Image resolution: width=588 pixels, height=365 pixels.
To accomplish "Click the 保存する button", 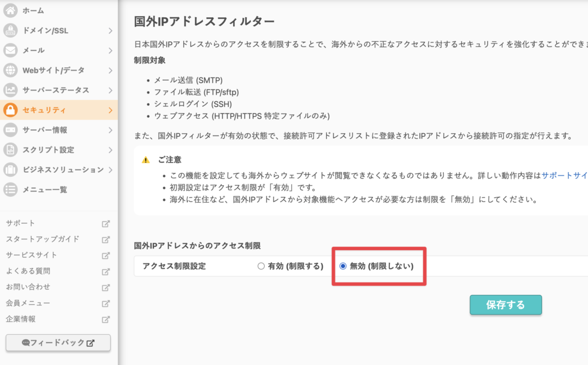I will coord(505,305).
